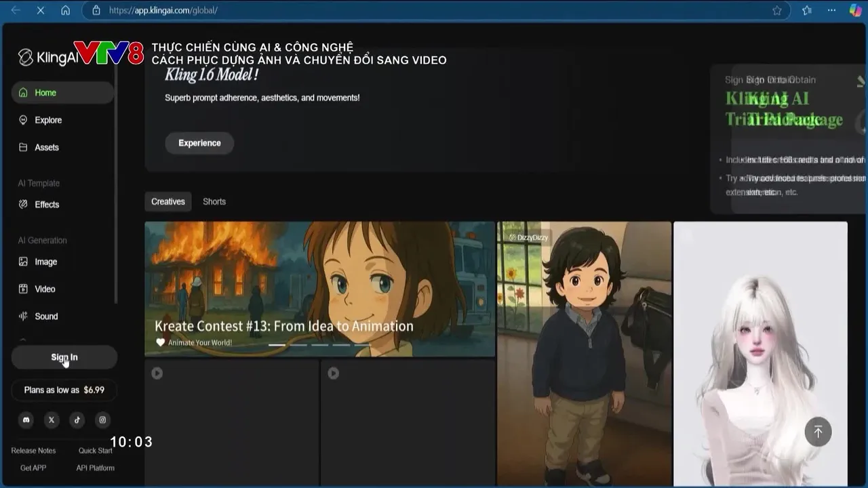Click the Discord icon in sidebar footer

(26, 420)
